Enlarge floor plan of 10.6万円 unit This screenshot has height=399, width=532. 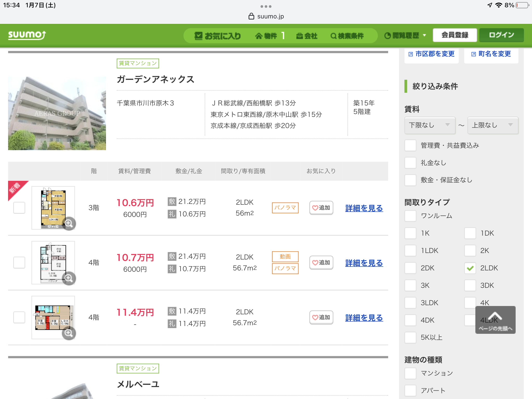pos(69,223)
